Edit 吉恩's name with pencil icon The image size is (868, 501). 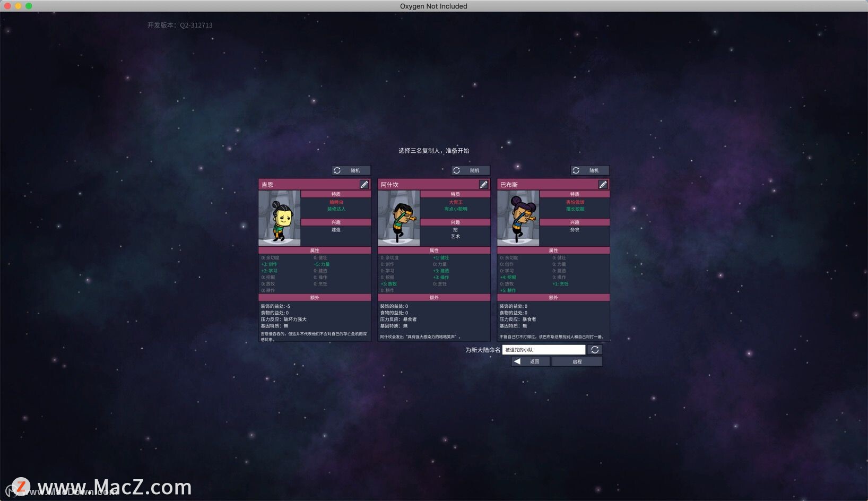[364, 185]
